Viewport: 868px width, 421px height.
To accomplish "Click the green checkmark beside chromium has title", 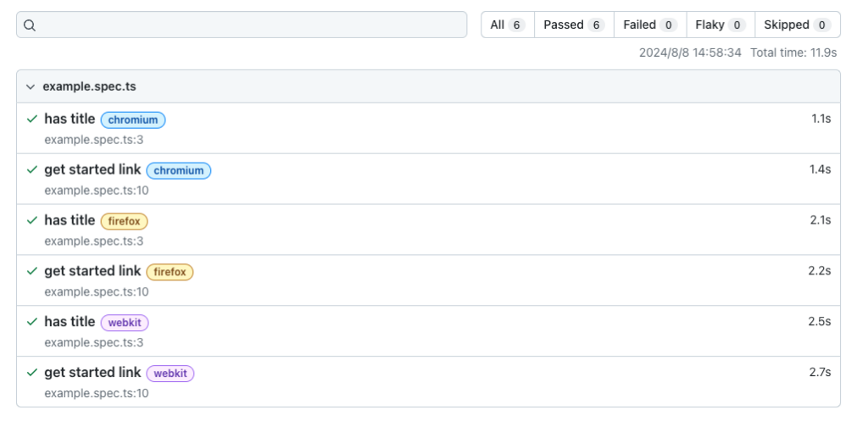I will (32, 119).
